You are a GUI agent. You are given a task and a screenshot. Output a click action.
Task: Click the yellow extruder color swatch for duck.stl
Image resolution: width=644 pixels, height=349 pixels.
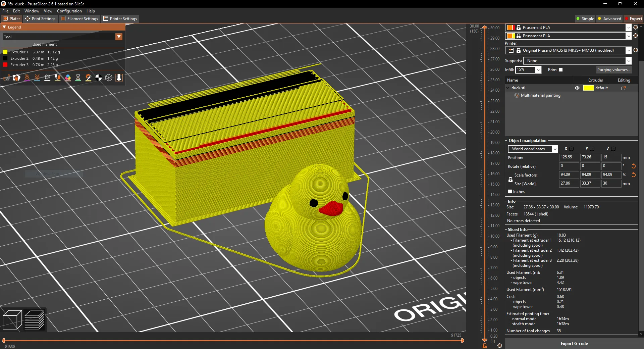(588, 88)
